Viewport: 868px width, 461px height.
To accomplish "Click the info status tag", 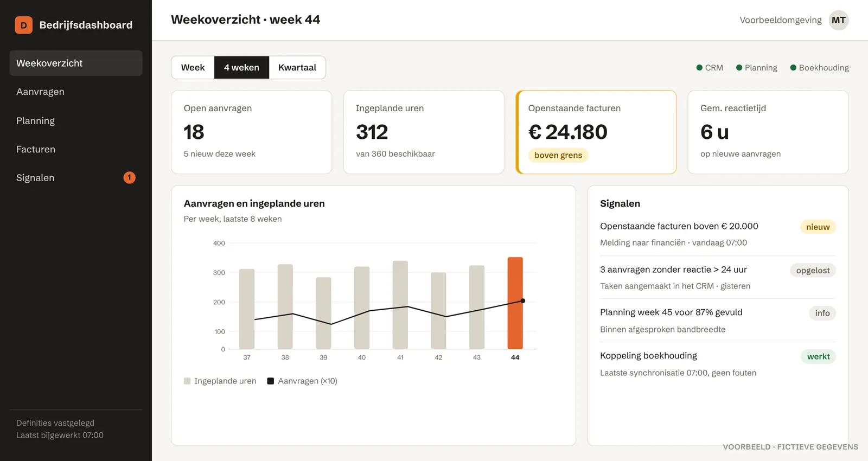I will [x=822, y=313].
